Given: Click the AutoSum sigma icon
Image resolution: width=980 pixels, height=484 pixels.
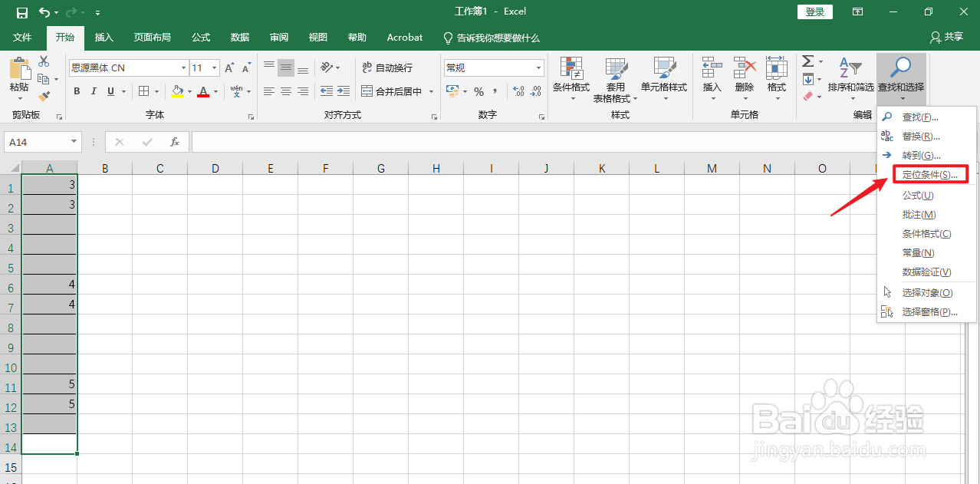Looking at the screenshot, I should pyautogui.click(x=808, y=61).
